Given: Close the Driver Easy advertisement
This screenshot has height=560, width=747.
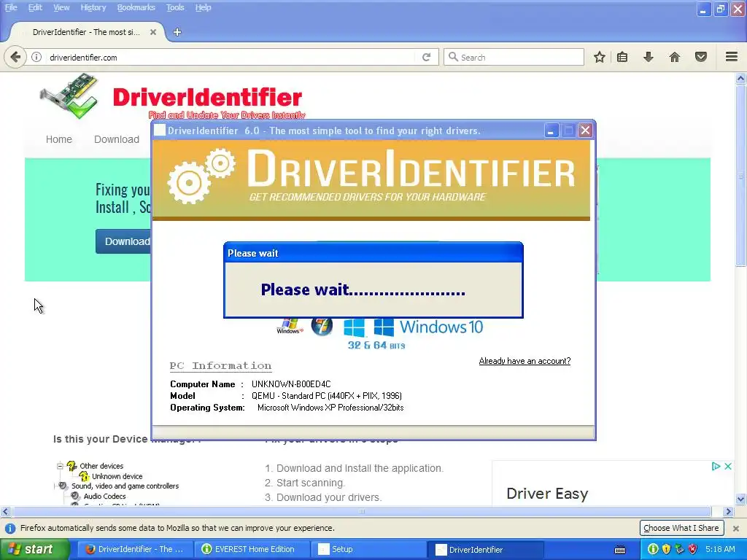Looking at the screenshot, I should (x=728, y=466).
